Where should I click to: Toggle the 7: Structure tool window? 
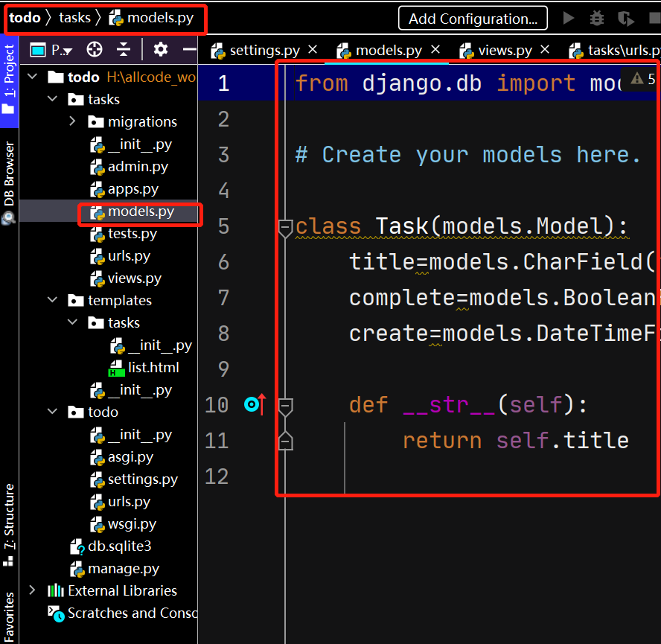pos(9,524)
